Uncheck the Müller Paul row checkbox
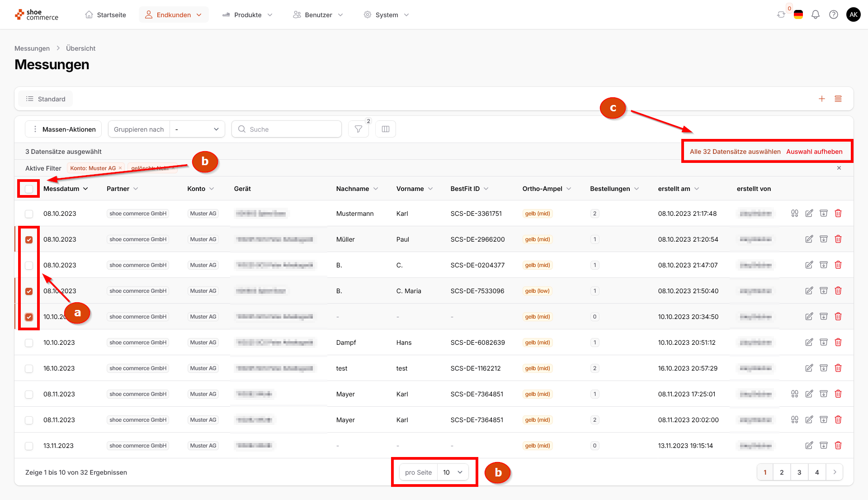 pyautogui.click(x=29, y=239)
